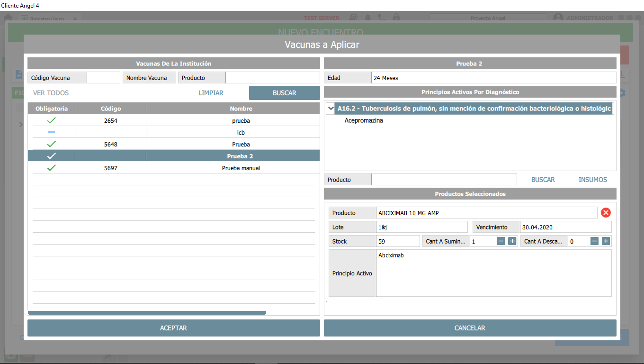Screen dimensions: 644x364
Task: Click the home icon in top bar
Action: pos(8,17)
